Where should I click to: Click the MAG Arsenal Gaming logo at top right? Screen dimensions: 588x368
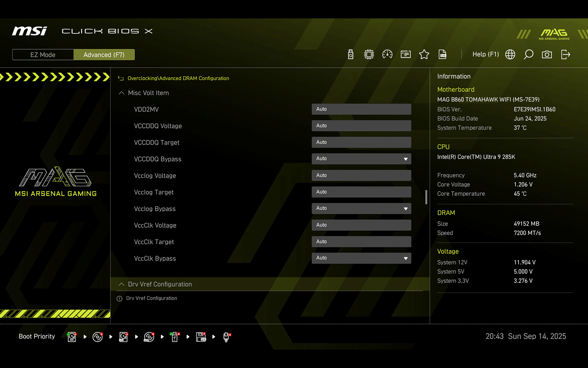[554, 34]
